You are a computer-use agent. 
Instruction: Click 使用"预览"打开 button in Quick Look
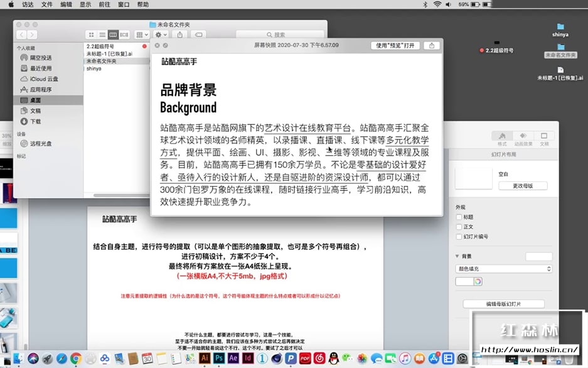tap(395, 45)
